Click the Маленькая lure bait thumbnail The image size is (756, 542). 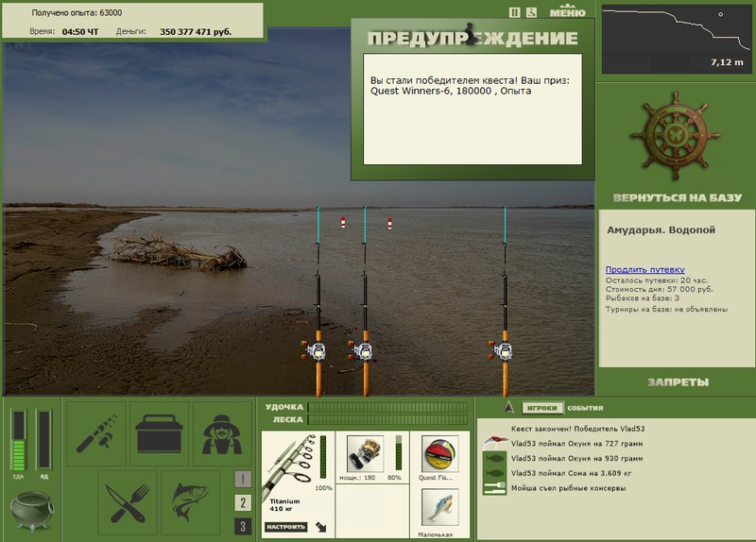[439, 507]
